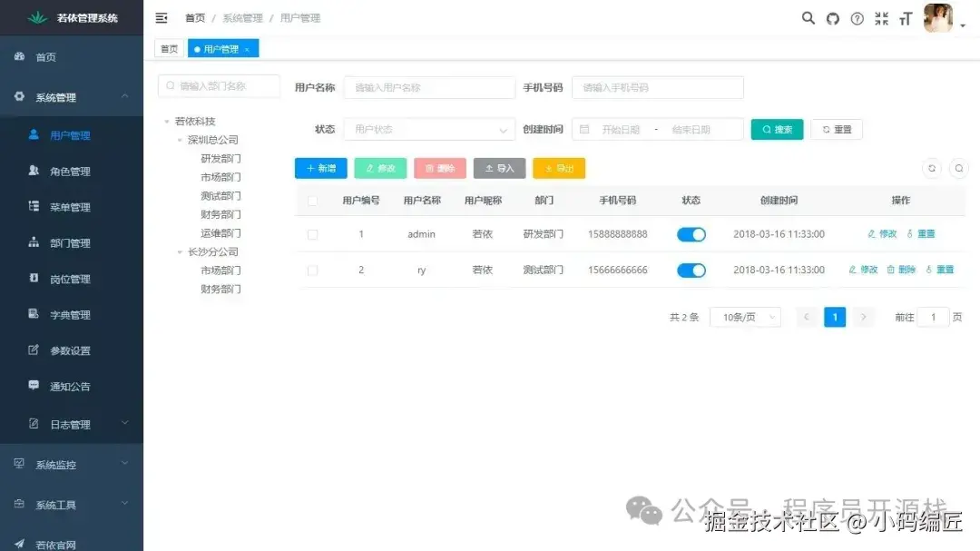
Task: Click 修改 link for admin row
Action: tap(882, 234)
